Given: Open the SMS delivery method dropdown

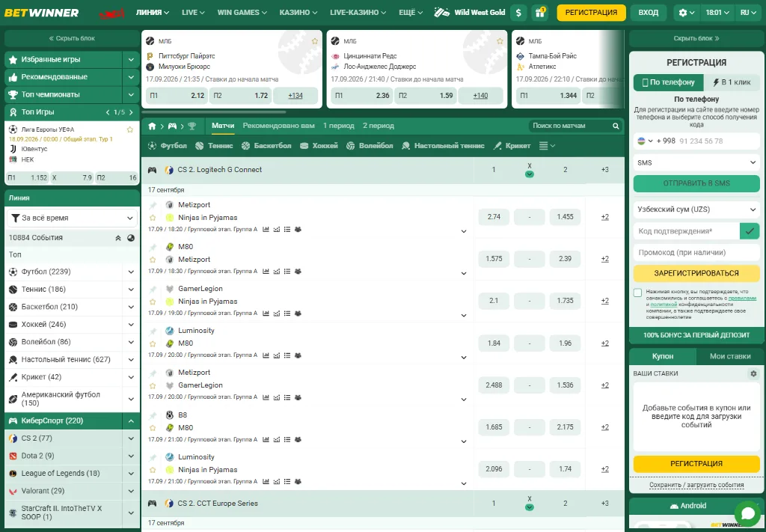Looking at the screenshot, I should 696,162.
